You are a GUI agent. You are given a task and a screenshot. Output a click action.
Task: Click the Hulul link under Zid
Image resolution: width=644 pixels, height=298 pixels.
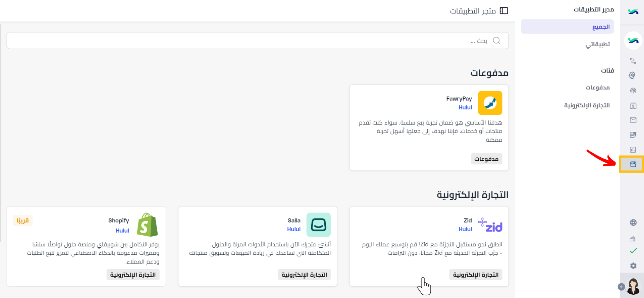pyautogui.click(x=465, y=229)
